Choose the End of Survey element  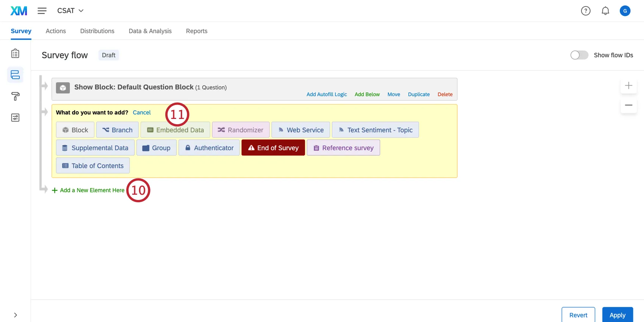click(x=273, y=148)
